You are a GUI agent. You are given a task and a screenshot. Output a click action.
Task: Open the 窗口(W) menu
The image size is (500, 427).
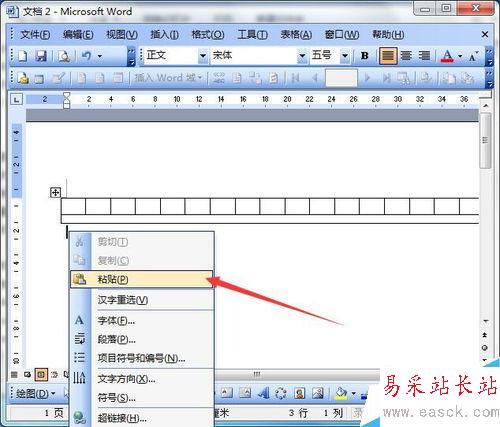coord(342,34)
